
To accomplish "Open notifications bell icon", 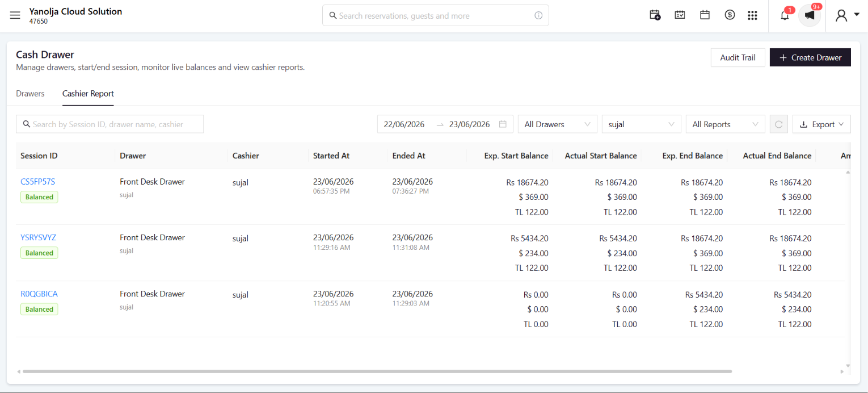I will 785,15.
